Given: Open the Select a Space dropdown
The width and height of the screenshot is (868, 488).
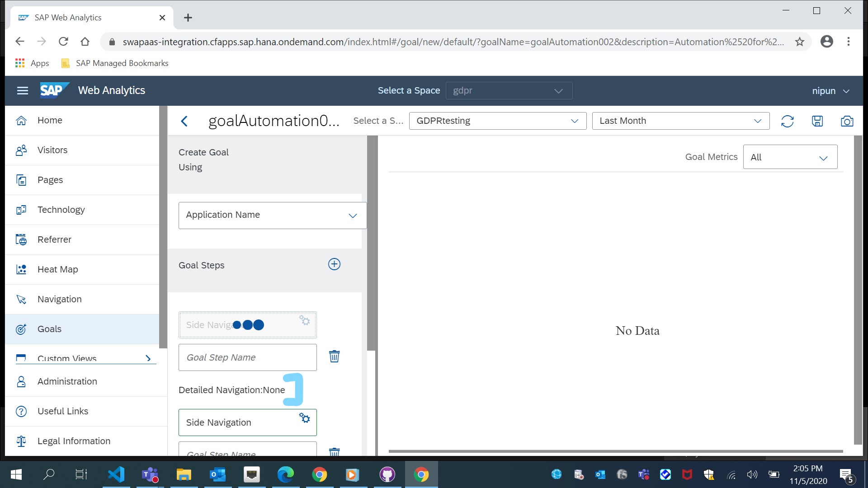Looking at the screenshot, I should (x=509, y=90).
